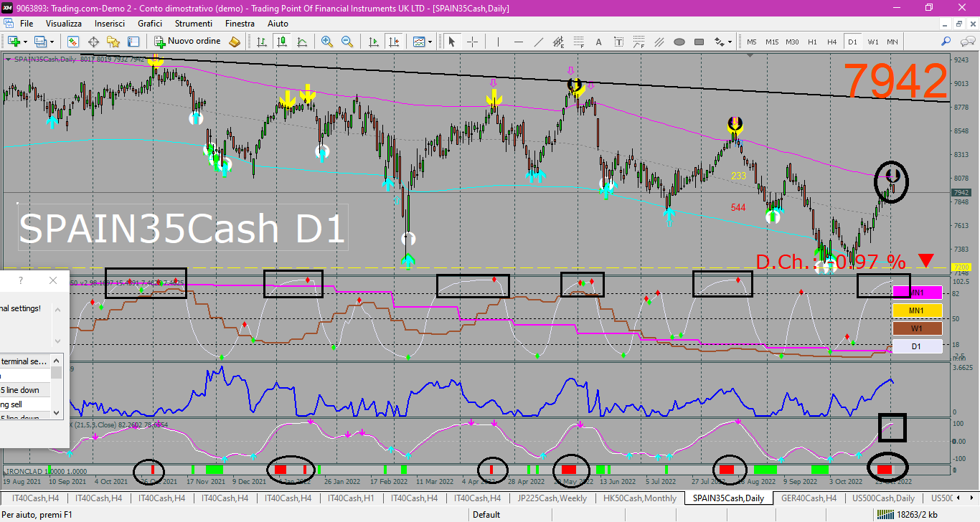The image size is (980, 522).
Task: Open the Visualizza menu
Action: 64,24
